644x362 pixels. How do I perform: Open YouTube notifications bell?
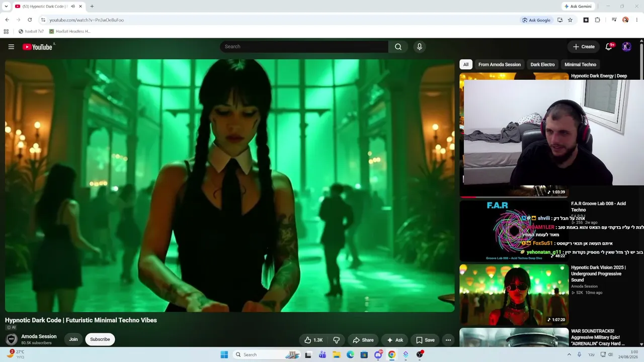coord(609,47)
